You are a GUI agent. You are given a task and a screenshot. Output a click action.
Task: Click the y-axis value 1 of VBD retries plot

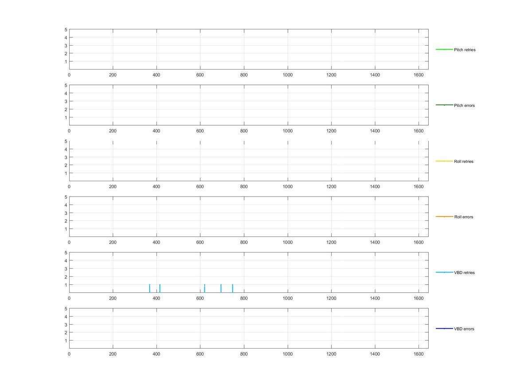pos(66,285)
